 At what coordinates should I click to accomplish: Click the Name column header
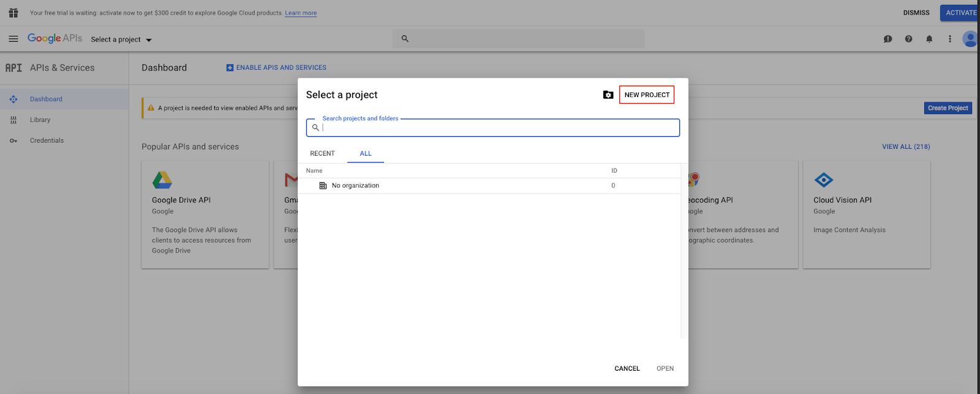tap(314, 171)
